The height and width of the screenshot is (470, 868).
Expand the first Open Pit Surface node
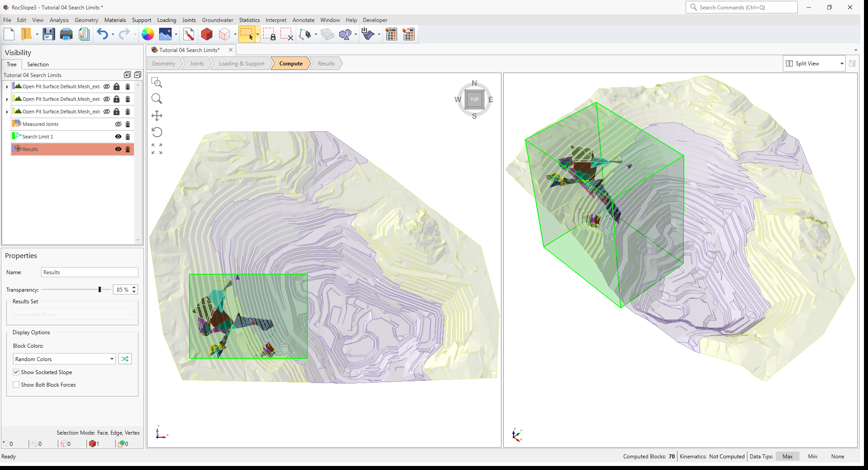7,86
